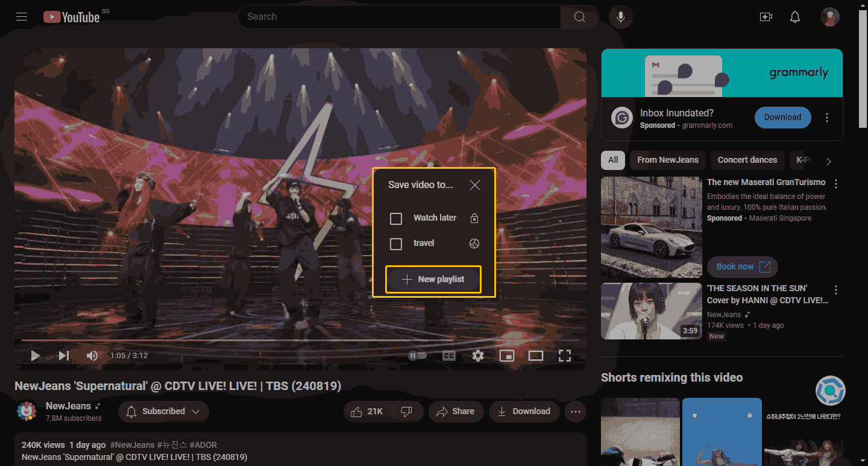Show more filter chips with right arrow

(x=829, y=161)
